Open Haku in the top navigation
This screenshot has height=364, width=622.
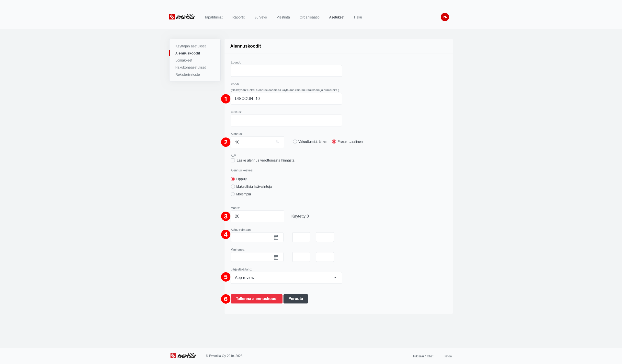(x=358, y=17)
